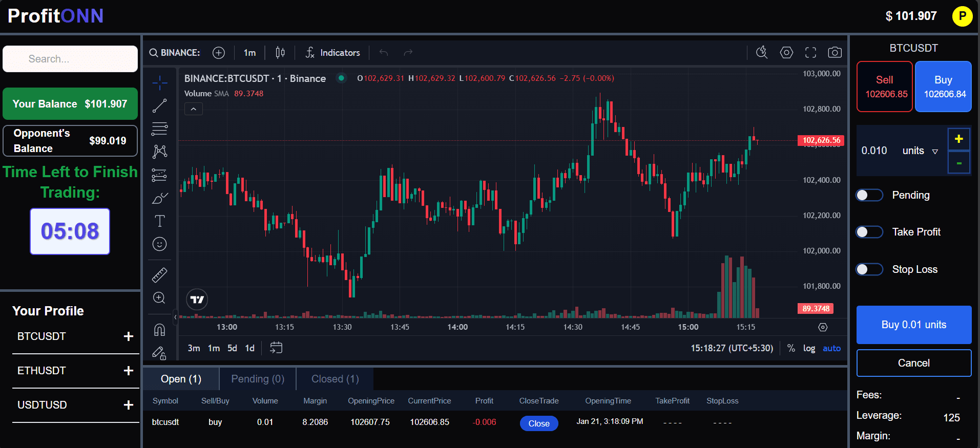Enter fullscreen chart mode
980x448 pixels.
810,52
